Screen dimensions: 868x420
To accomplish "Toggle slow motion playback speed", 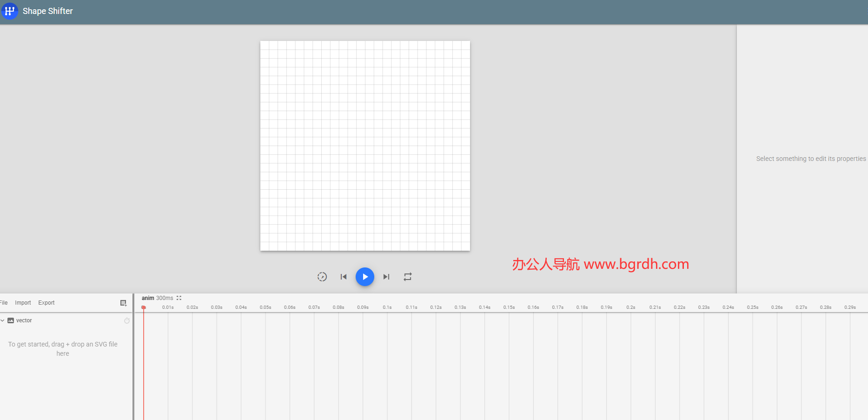I will click(322, 277).
